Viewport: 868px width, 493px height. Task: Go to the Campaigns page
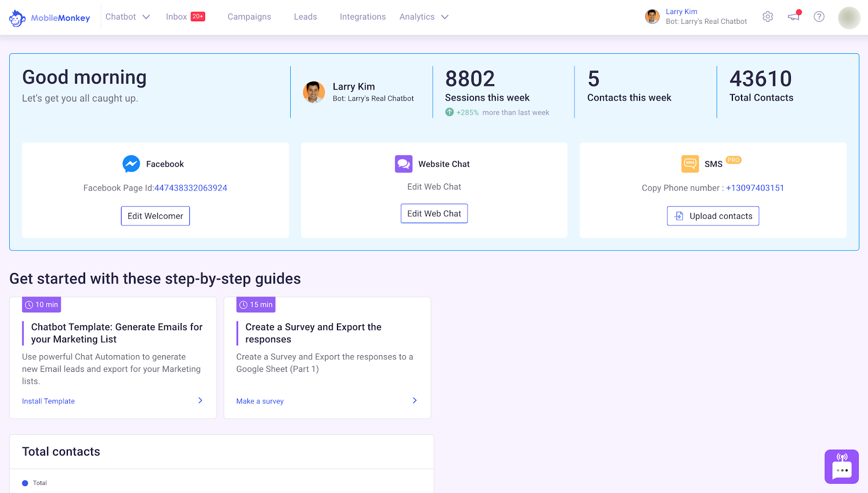click(x=250, y=17)
